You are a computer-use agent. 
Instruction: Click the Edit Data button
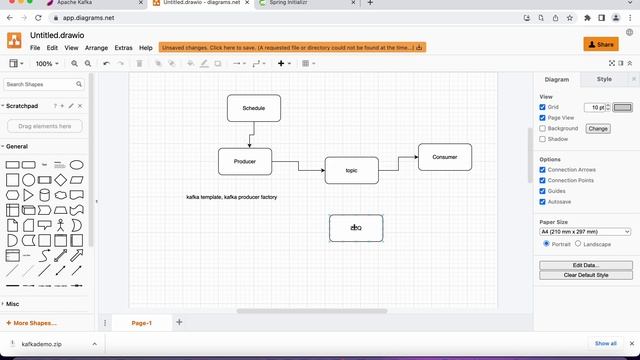click(586, 265)
